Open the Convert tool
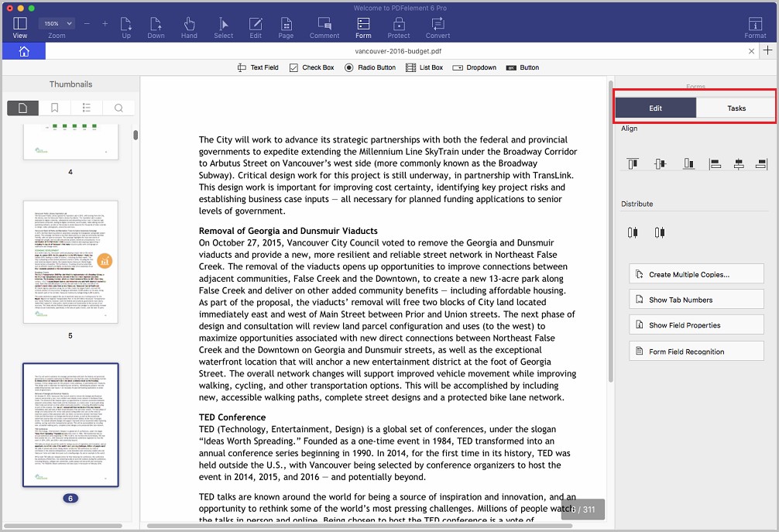This screenshot has height=532, width=779. coord(438,28)
